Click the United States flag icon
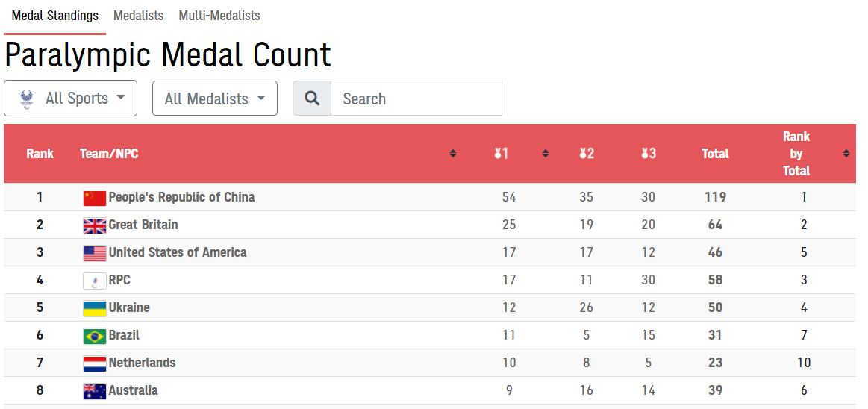This screenshot has width=868, height=409. tap(95, 253)
